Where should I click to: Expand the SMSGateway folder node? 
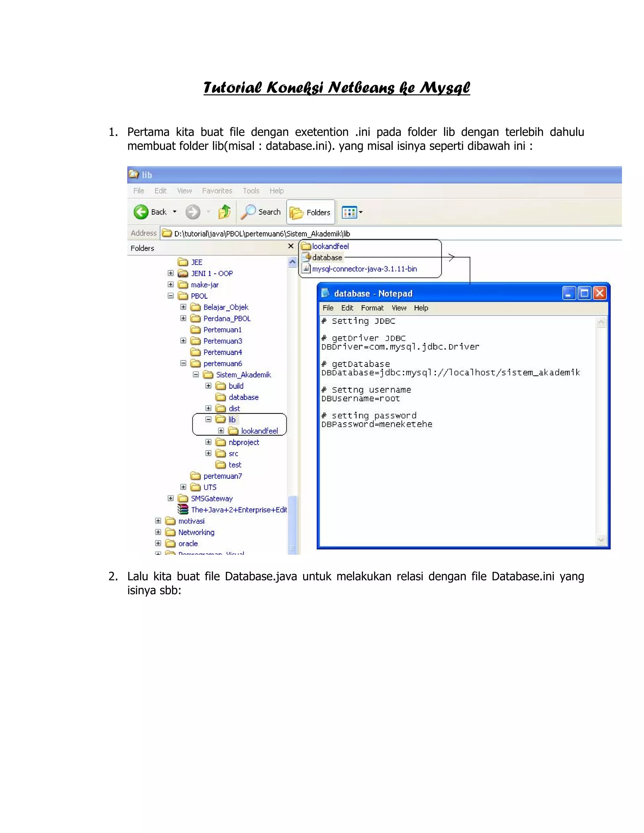pos(170,498)
